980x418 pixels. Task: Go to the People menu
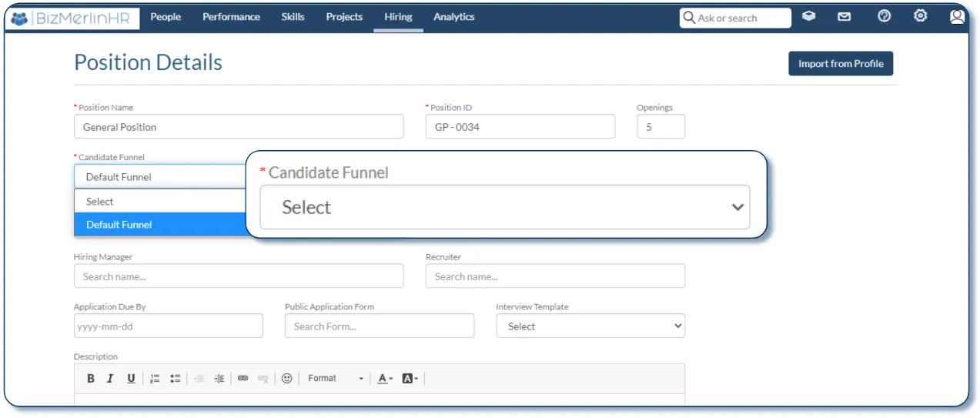pyautogui.click(x=166, y=16)
